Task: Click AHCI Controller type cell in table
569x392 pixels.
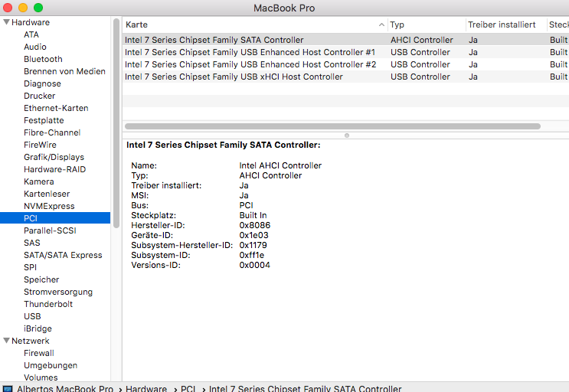Action: (422, 40)
